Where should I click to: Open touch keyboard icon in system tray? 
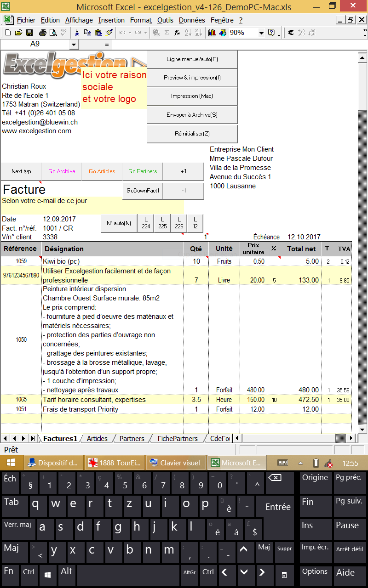283,463
